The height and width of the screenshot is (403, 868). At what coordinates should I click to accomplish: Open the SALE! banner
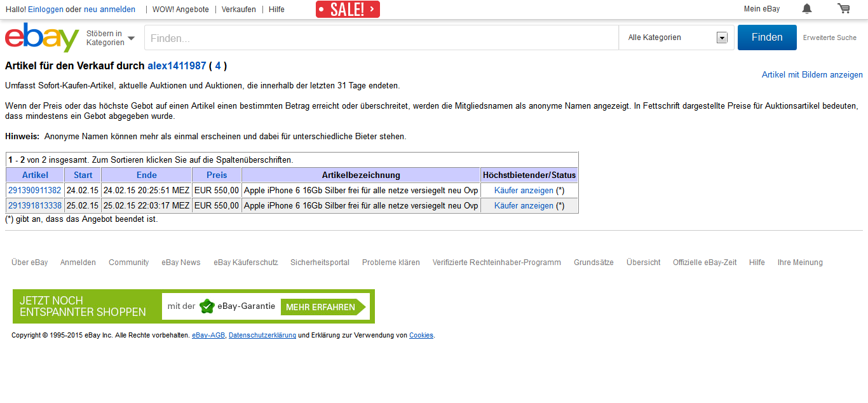pyautogui.click(x=348, y=9)
